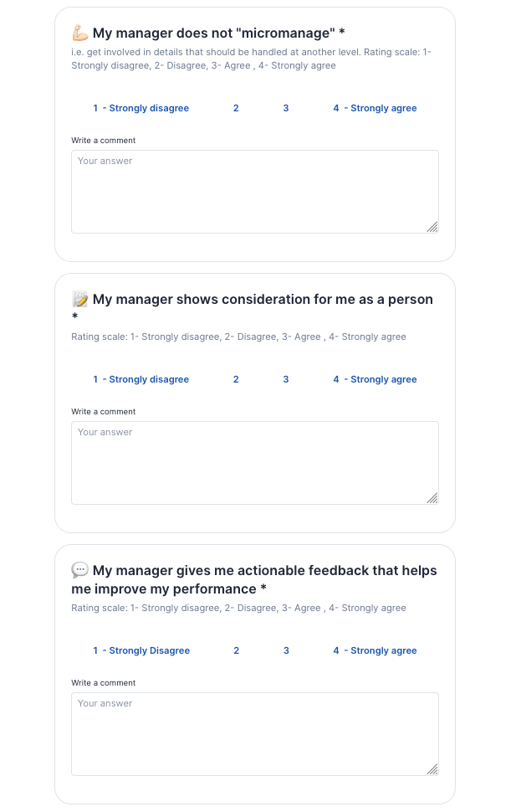Image resolution: width=516 pixels, height=812 pixels.
Task: Click the consideration comment text box
Action: pyautogui.click(x=254, y=463)
